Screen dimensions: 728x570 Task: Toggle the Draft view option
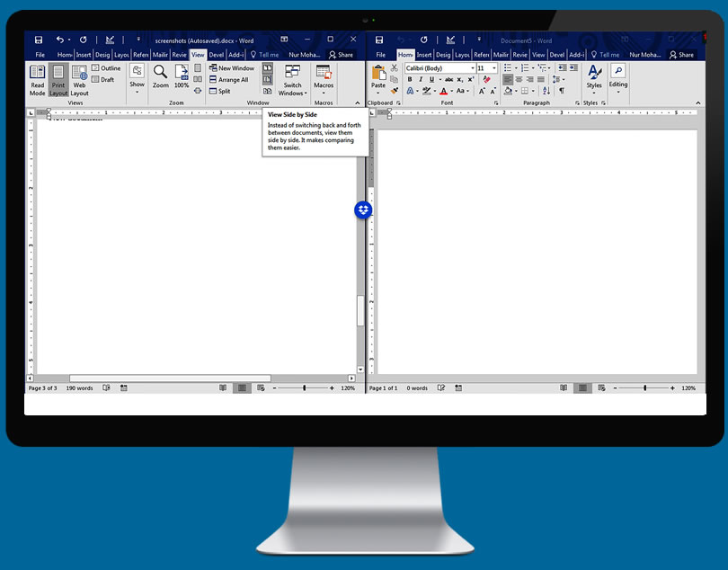[102, 80]
